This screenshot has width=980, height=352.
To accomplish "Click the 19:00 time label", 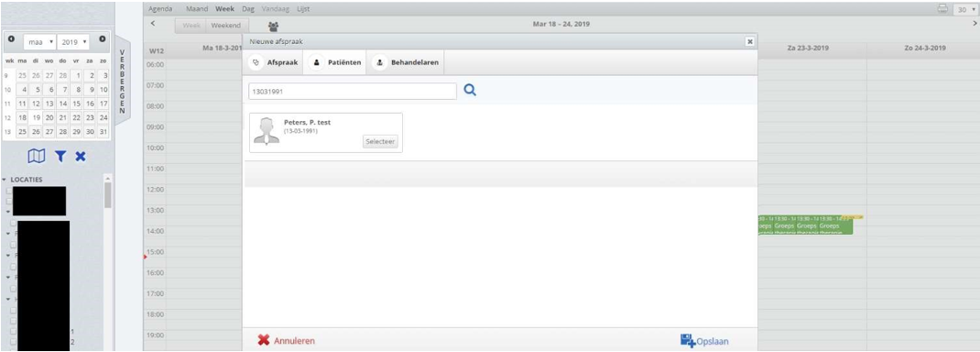I will pyautogui.click(x=155, y=335).
